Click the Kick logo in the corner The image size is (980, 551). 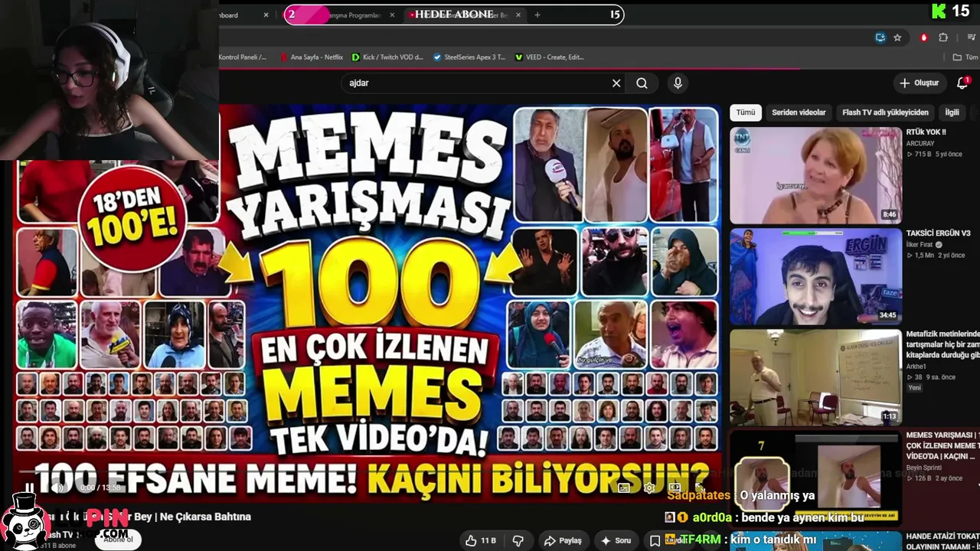coord(939,11)
